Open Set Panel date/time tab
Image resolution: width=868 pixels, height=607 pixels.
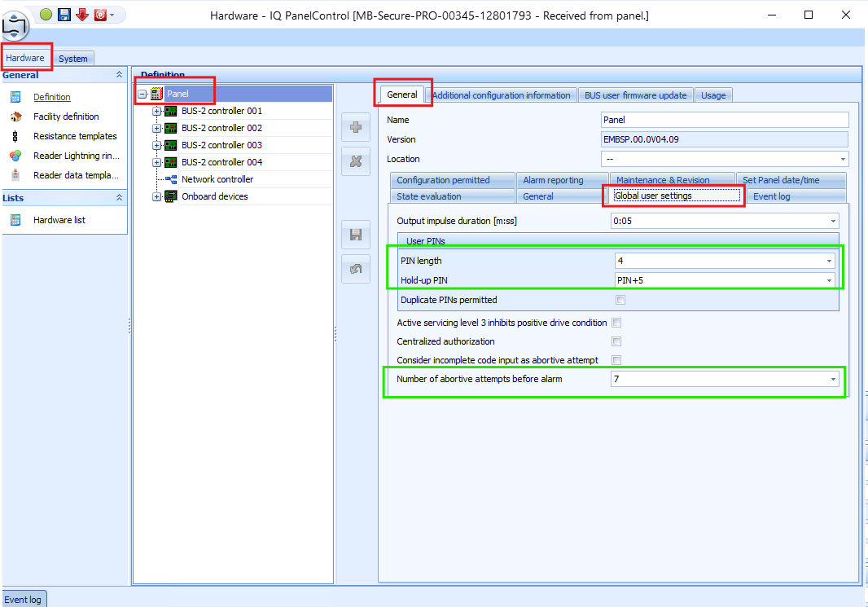791,180
